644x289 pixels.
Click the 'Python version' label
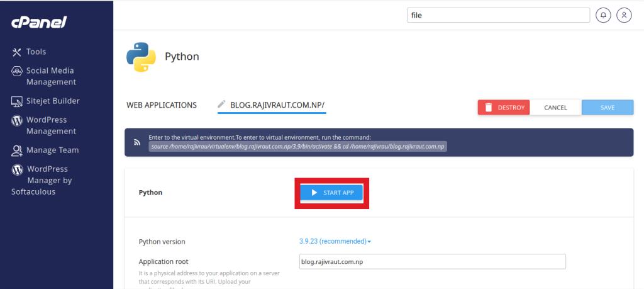click(162, 242)
